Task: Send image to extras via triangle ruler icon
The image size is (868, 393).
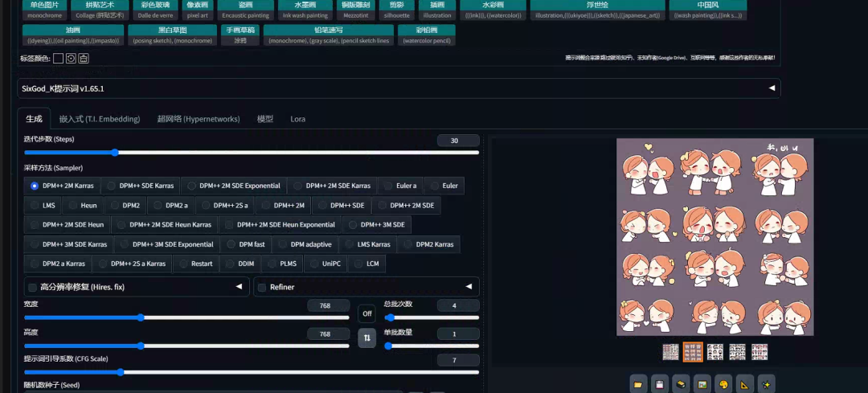Action: point(744,384)
